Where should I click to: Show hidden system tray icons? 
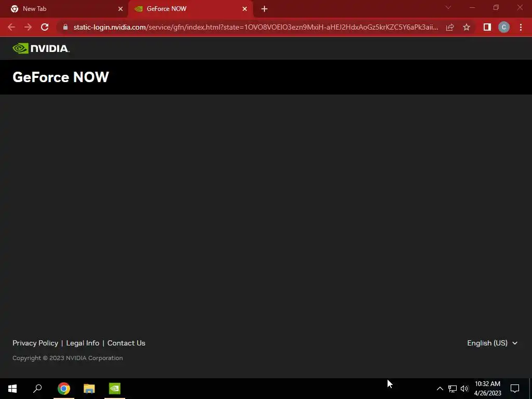coord(440,389)
